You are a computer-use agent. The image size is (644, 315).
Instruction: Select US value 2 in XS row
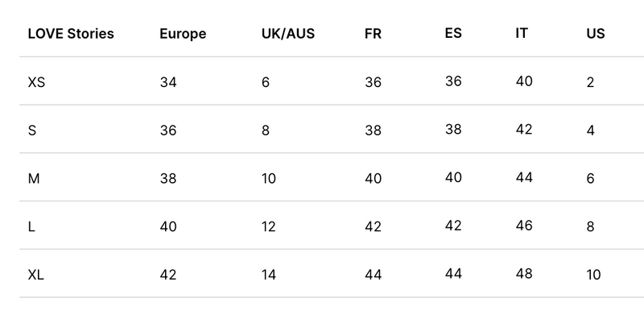(590, 82)
